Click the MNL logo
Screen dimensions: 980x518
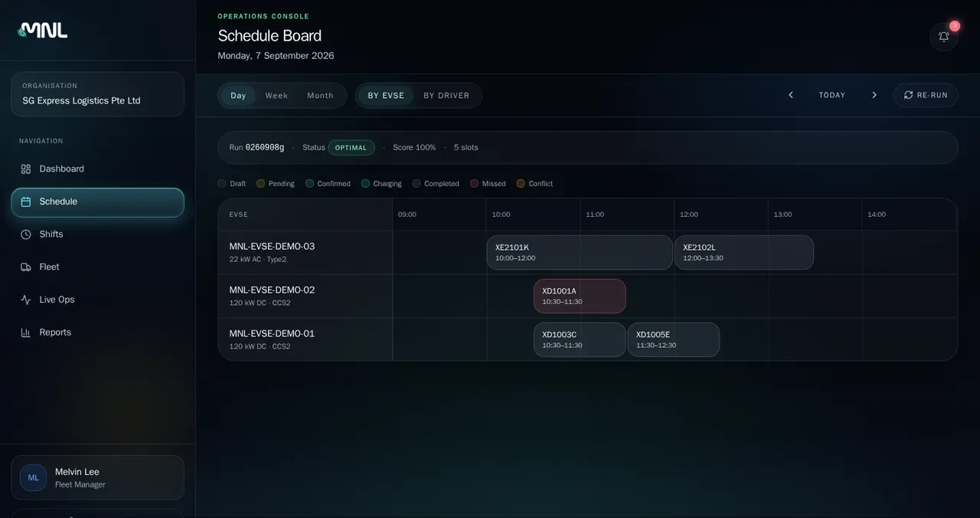(43, 30)
